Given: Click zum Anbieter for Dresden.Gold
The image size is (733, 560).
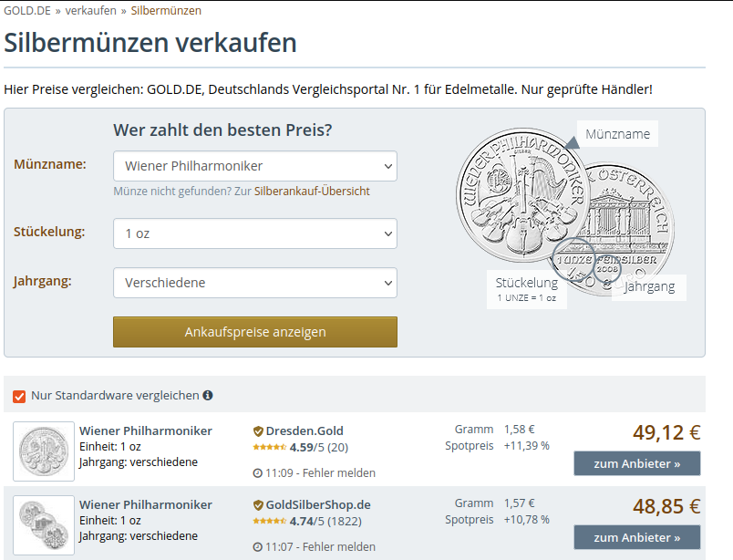Looking at the screenshot, I should pyautogui.click(x=636, y=463).
